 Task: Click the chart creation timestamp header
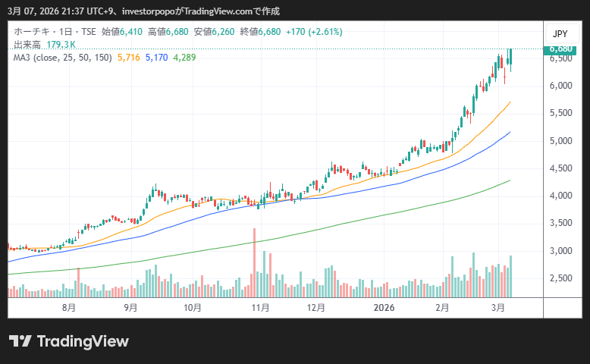click(146, 11)
